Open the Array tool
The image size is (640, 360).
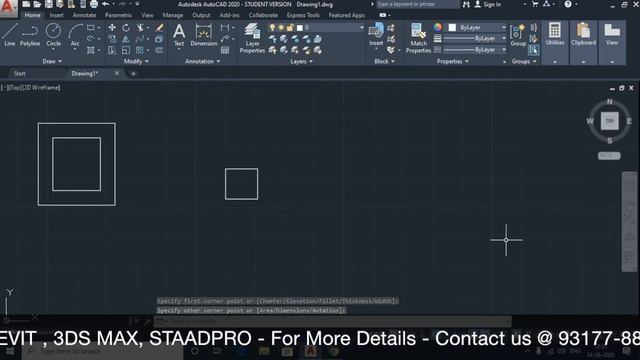(x=140, y=50)
